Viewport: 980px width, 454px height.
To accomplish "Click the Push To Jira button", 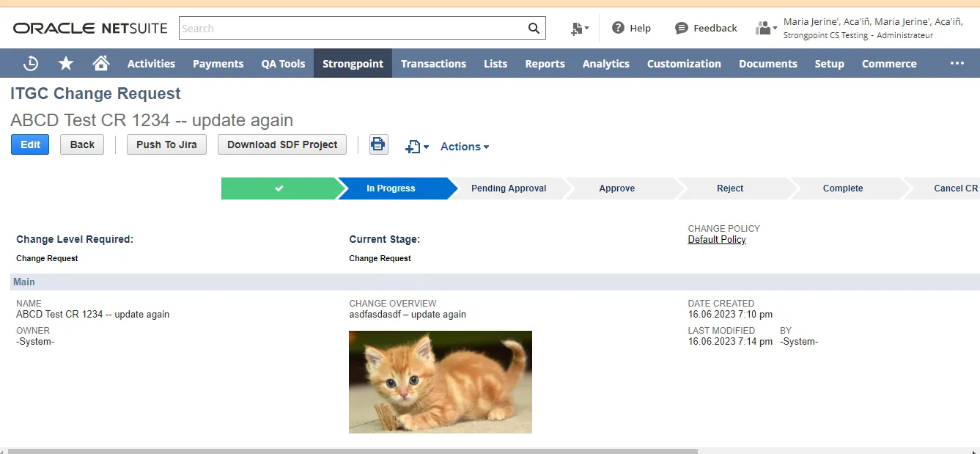I will [166, 144].
